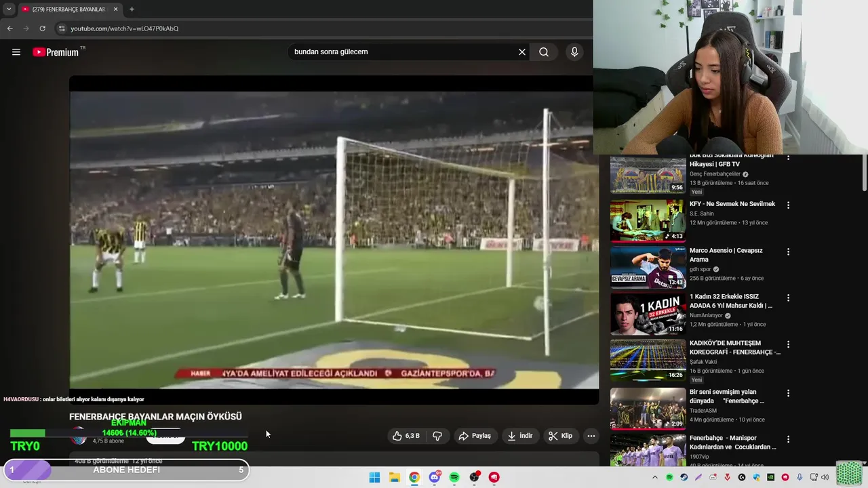
Task: Click the page vertical scrollbar
Action: pos(864,173)
